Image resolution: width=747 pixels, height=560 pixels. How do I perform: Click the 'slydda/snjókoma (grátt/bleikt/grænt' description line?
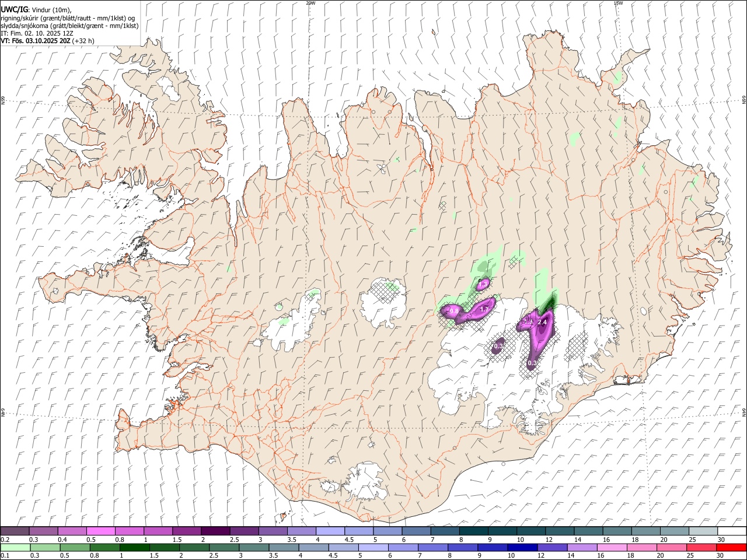tap(69, 26)
